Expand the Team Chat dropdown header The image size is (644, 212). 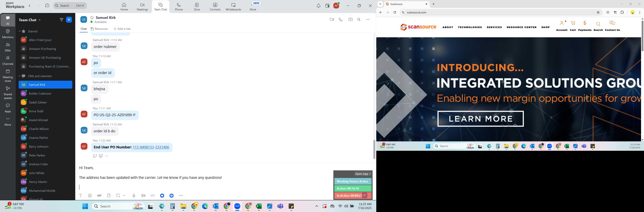30,20
